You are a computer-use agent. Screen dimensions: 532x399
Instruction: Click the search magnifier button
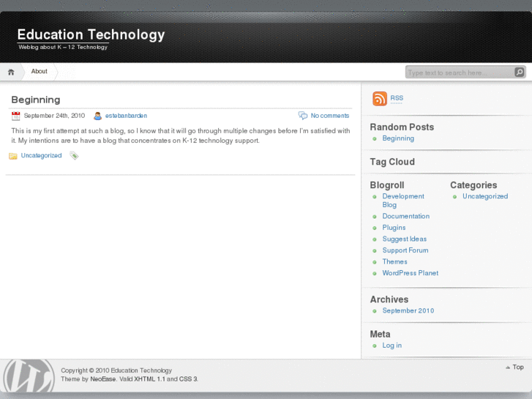(520, 72)
